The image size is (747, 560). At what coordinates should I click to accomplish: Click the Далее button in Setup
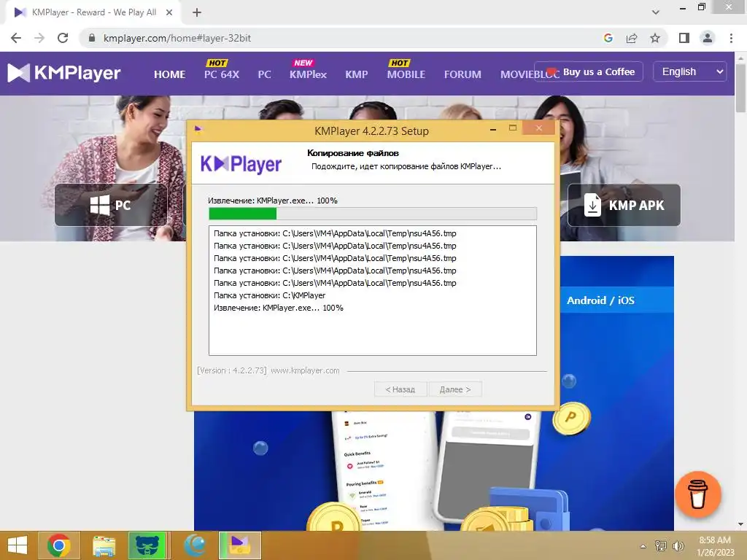point(455,389)
